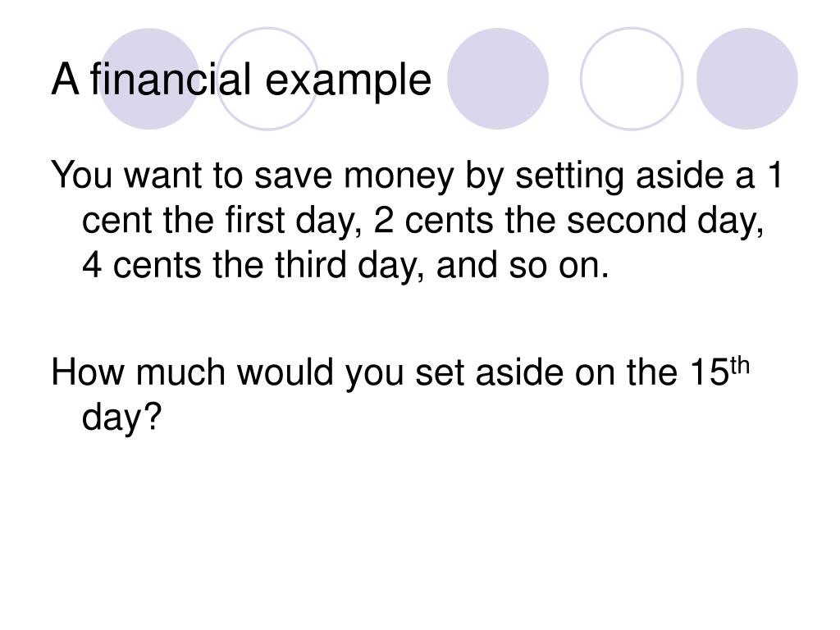This screenshot has height=630, width=840.
Task: Click the word 'example' in the title
Action: coord(348,82)
